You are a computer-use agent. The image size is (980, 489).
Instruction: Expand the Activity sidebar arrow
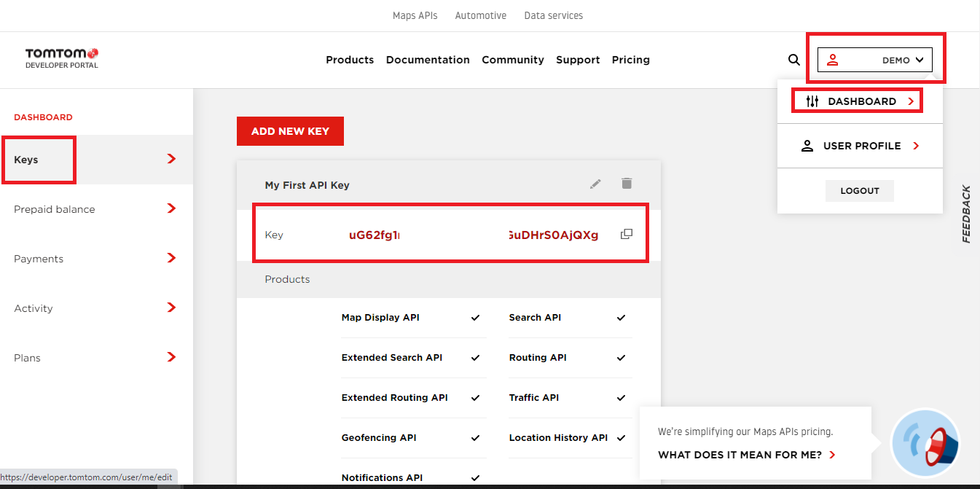(171, 308)
